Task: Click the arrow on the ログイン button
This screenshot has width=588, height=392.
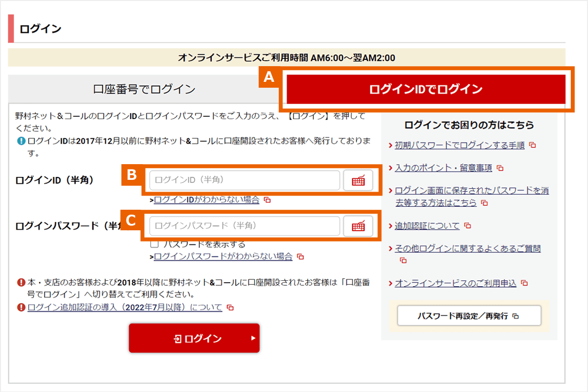Action: pyautogui.click(x=253, y=338)
